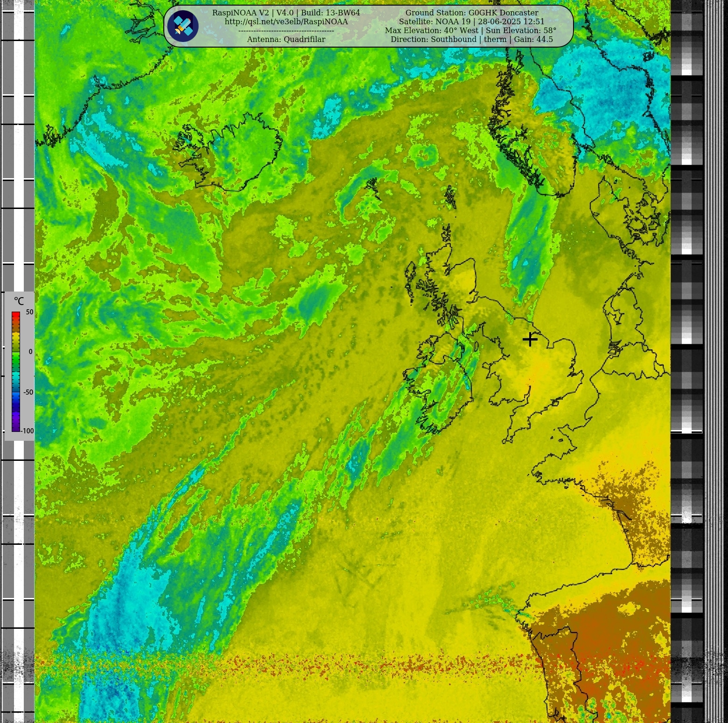
Task: Select the 'Satellite: NOAA 19 | 28-06-2025 12:51' line
Action: 472,21
